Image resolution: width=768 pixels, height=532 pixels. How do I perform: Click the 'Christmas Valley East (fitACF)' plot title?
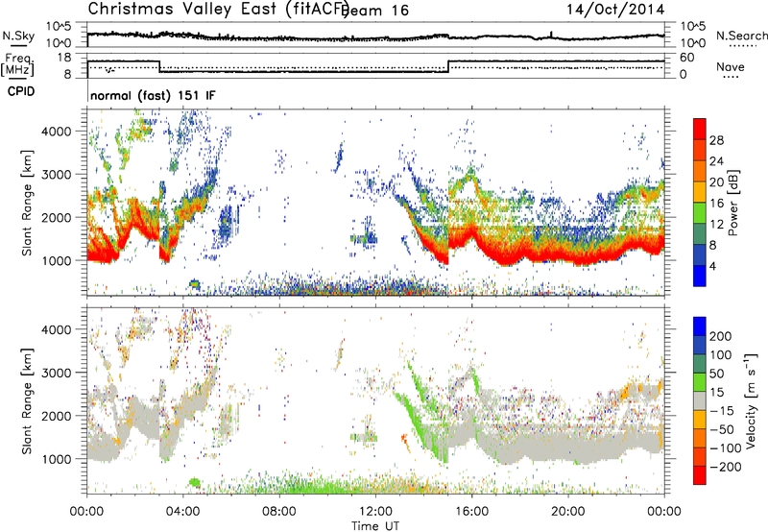(219, 10)
